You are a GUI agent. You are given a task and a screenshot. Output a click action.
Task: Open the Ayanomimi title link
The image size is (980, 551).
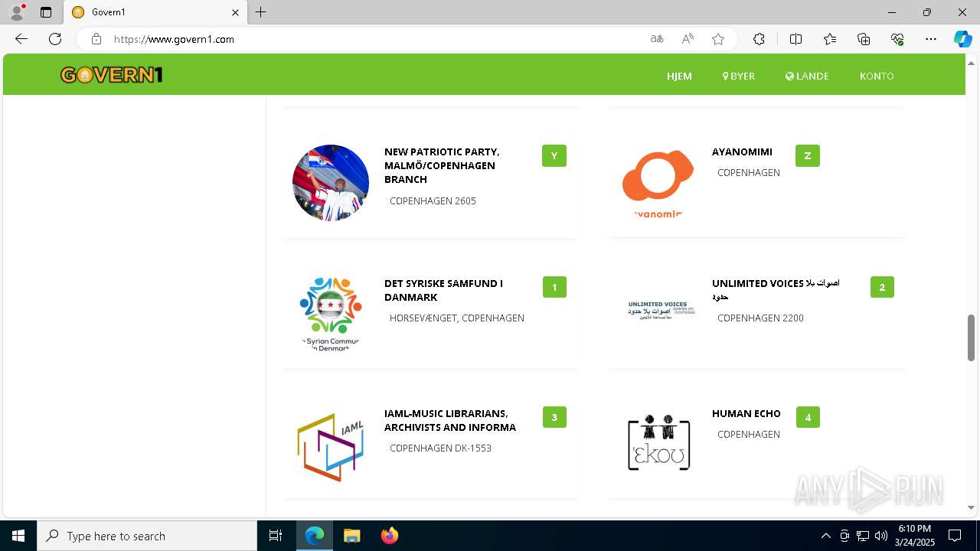point(742,152)
